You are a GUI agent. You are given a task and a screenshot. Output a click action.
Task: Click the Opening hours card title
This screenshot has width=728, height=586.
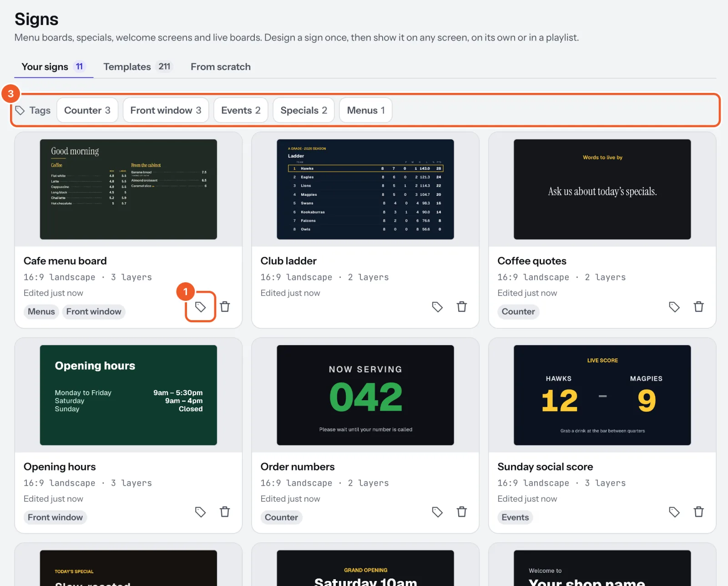point(60,467)
